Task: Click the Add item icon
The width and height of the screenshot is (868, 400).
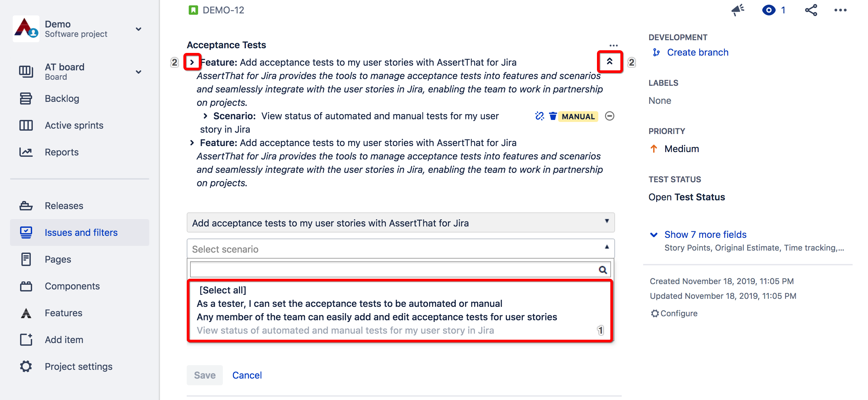Action: 26,340
